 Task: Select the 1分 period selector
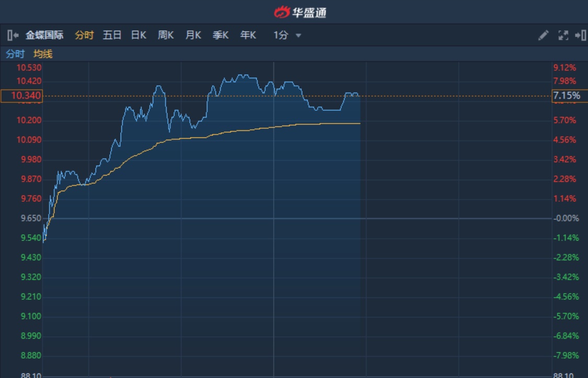[x=281, y=36]
